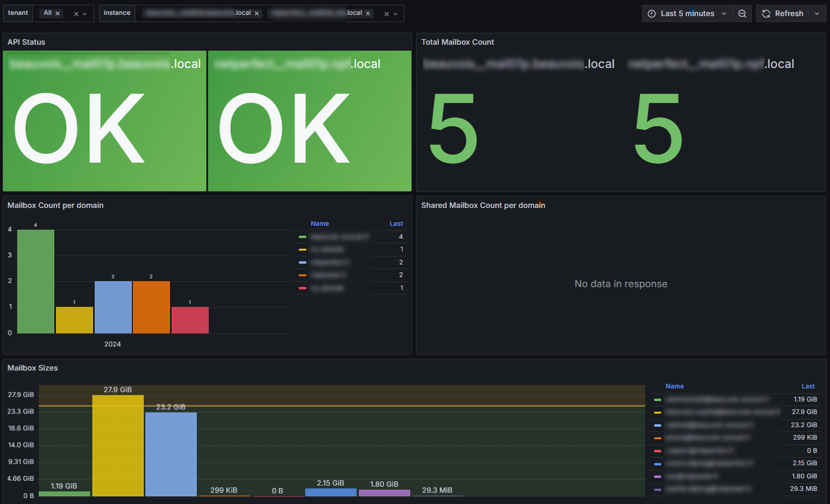Select the Mailbox Sizes legend value '29.3 MiB'

pos(803,489)
